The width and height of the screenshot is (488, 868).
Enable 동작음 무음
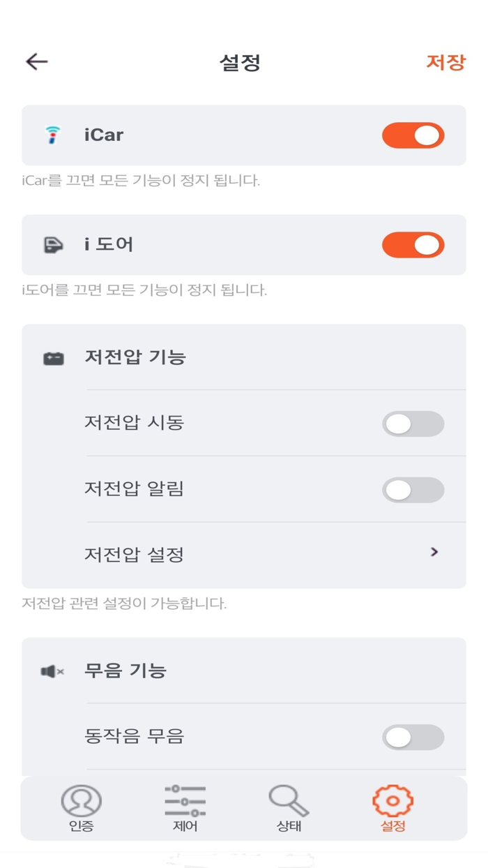[x=412, y=737]
